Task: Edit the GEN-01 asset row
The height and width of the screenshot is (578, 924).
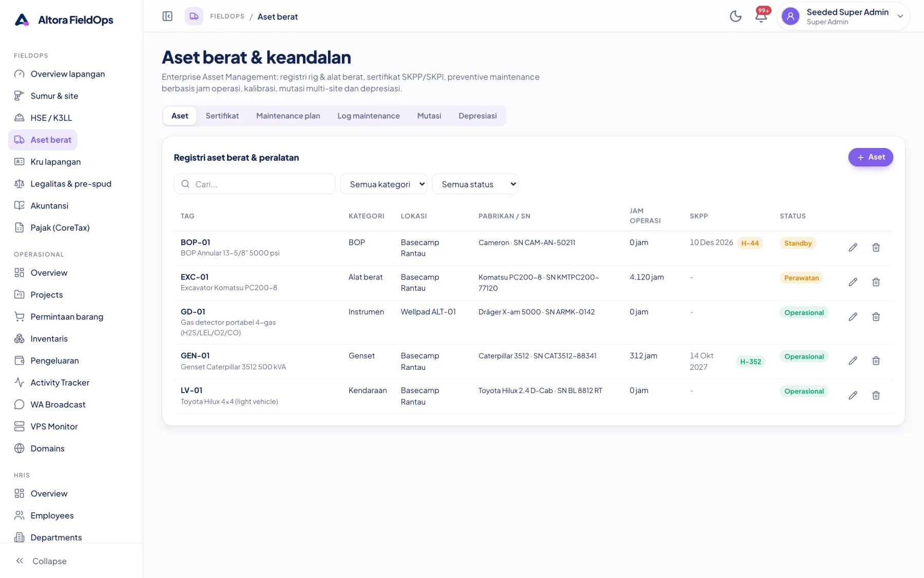Action: click(x=853, y=361)
